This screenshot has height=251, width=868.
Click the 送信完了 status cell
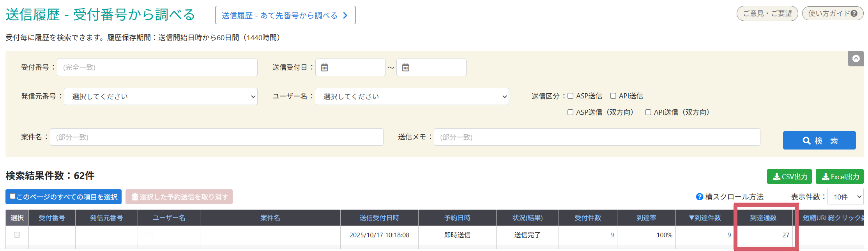click(x=527, y=235)
